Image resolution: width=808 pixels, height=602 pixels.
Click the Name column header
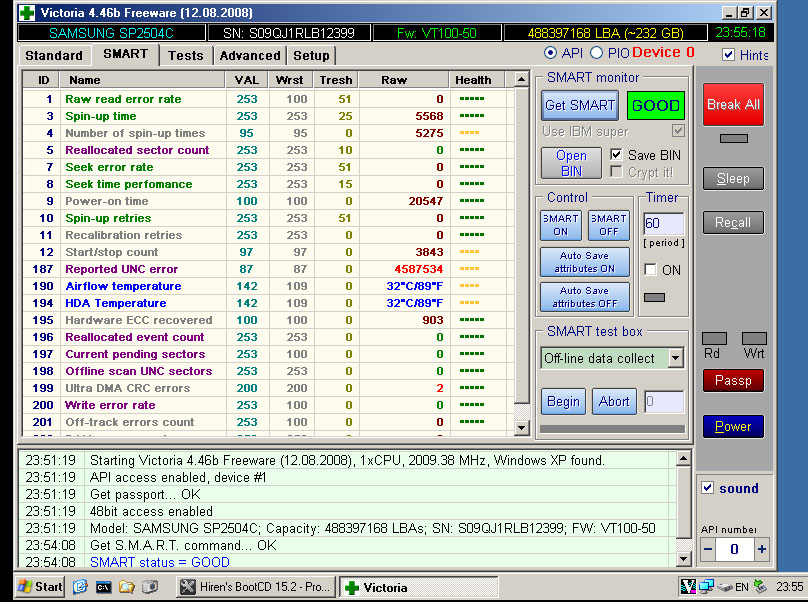pyautogui.click(x=143, y=80)
